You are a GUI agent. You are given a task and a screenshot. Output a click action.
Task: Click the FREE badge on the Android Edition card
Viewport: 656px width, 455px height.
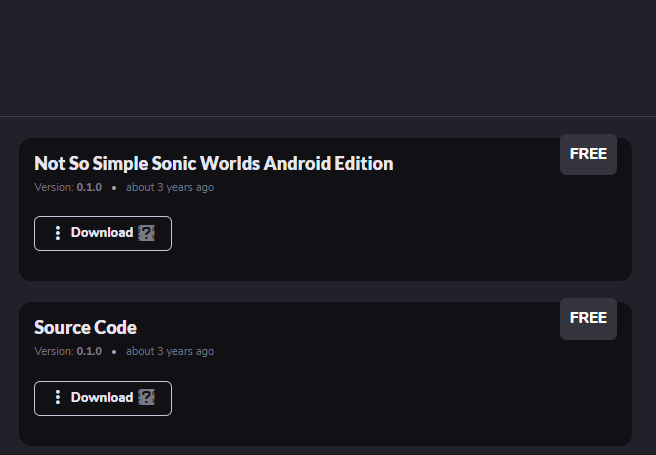588,154
